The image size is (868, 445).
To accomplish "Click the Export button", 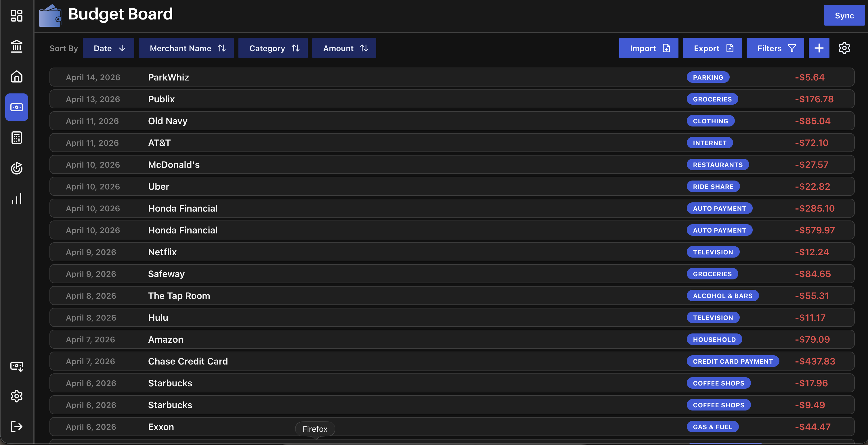I will (712, 48).
